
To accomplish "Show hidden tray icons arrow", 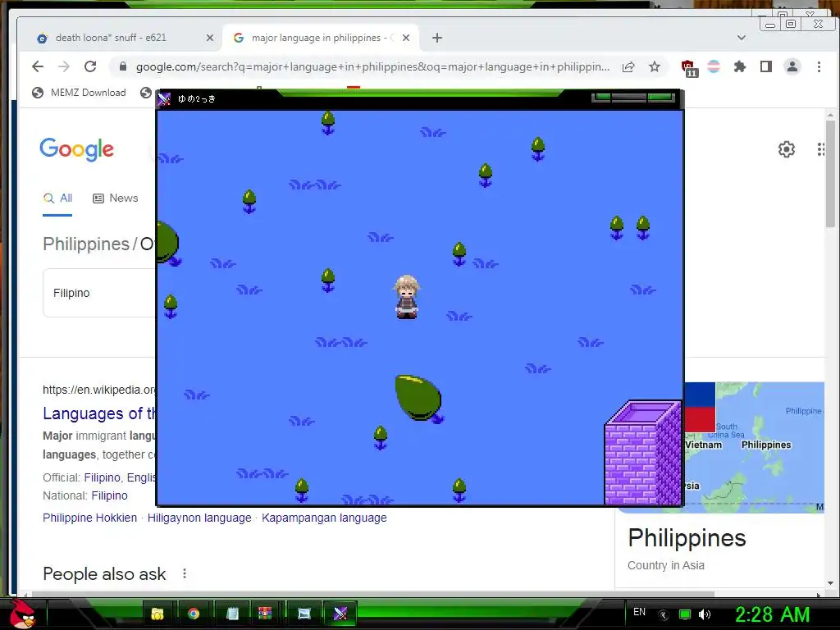I will 664,614.
